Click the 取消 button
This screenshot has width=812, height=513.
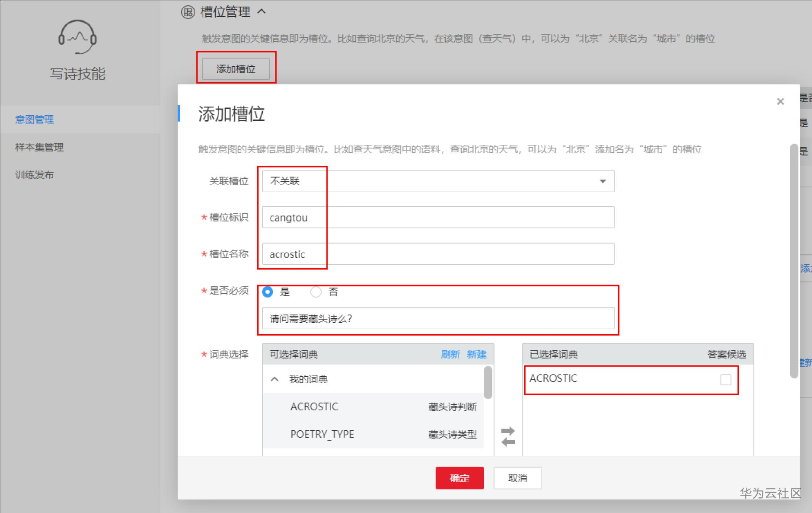(517, 478)
